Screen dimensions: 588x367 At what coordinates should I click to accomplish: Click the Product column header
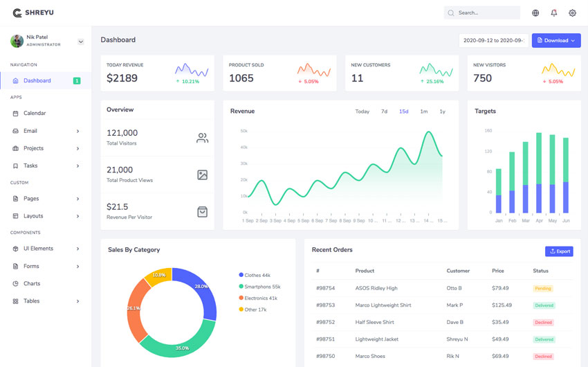[x=365, y=271]
